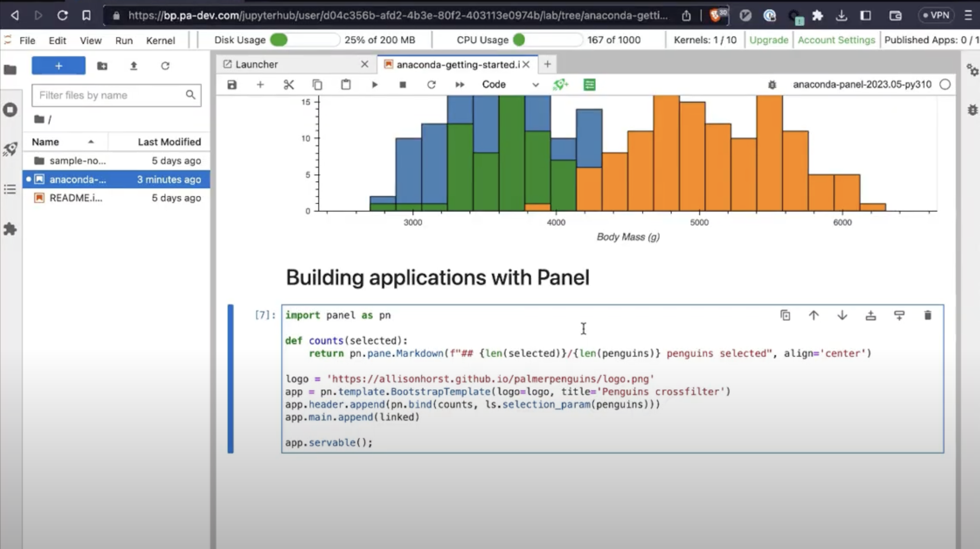Open the extension manager puzzle icon
Viewport: 980px width, 549px height.
point(10,229)
